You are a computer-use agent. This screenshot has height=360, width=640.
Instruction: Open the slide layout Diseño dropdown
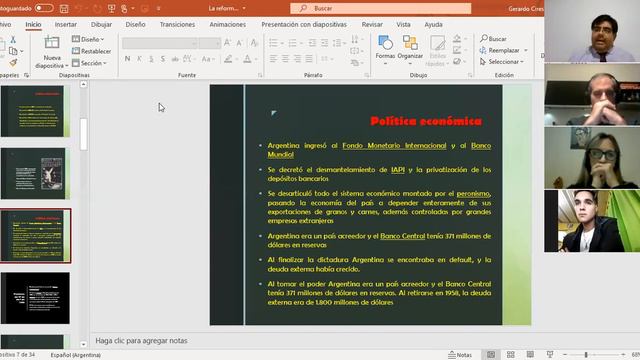(88, 39)
